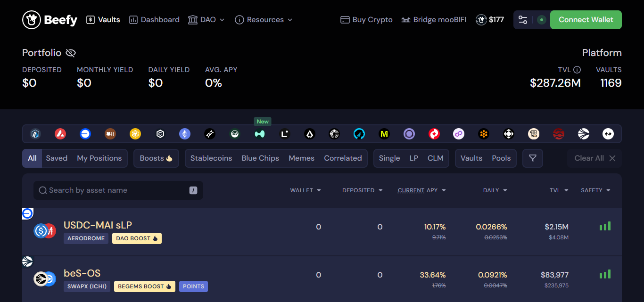Viewport: 644px width, 302px height.
Task: Expand the Resources menu
Action: pos(264,20)
